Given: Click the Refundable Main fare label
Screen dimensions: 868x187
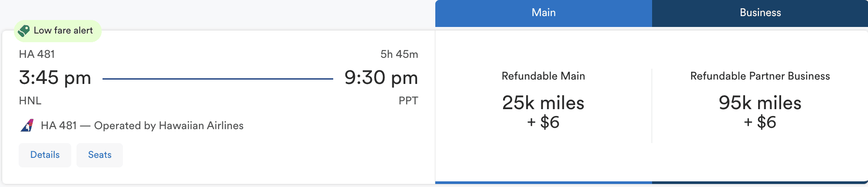Looking at the screenshot, I should (543, 76).
